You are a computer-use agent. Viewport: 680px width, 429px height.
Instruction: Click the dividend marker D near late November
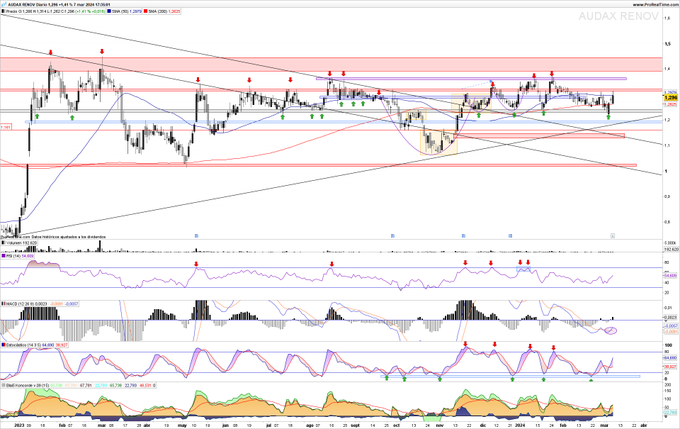tap(464, 236)
